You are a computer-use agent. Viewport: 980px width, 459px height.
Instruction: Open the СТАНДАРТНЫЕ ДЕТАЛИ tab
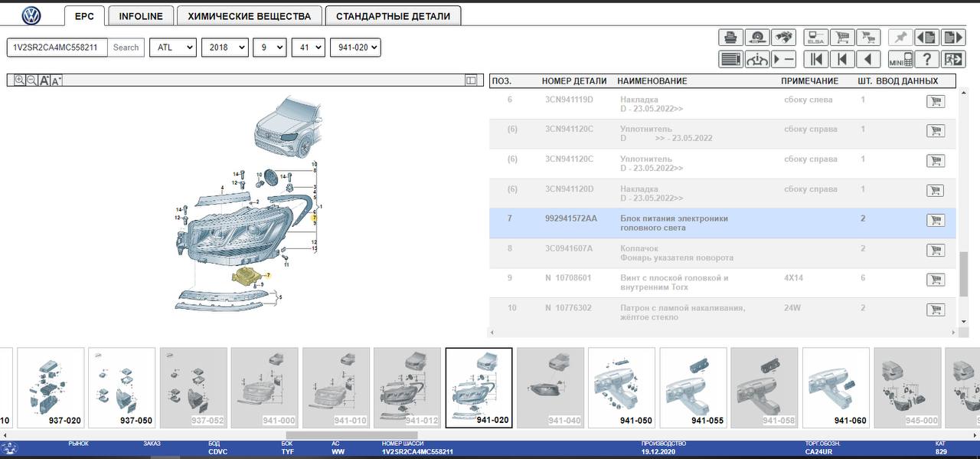394,16
